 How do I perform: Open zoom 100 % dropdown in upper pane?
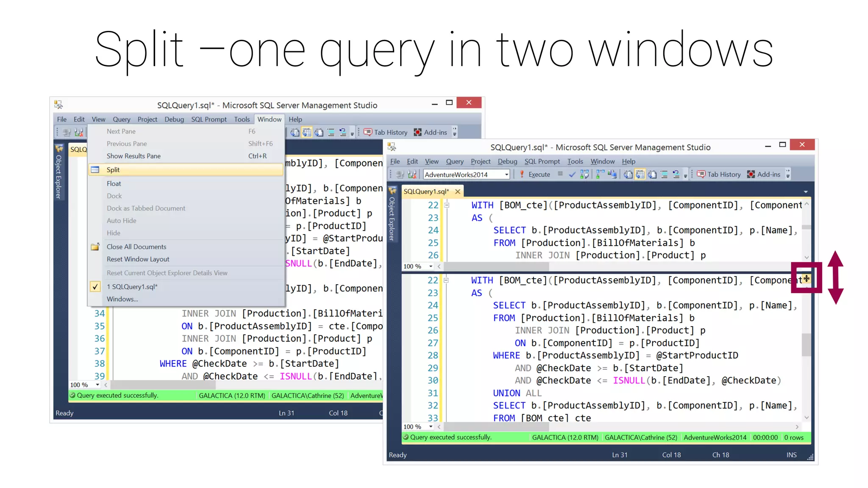[x=431, y=266]
